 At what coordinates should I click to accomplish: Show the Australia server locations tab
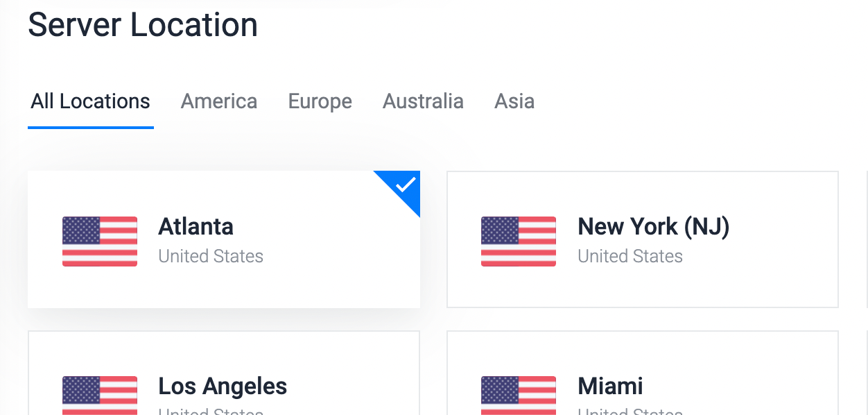click(x=423, y=101)
